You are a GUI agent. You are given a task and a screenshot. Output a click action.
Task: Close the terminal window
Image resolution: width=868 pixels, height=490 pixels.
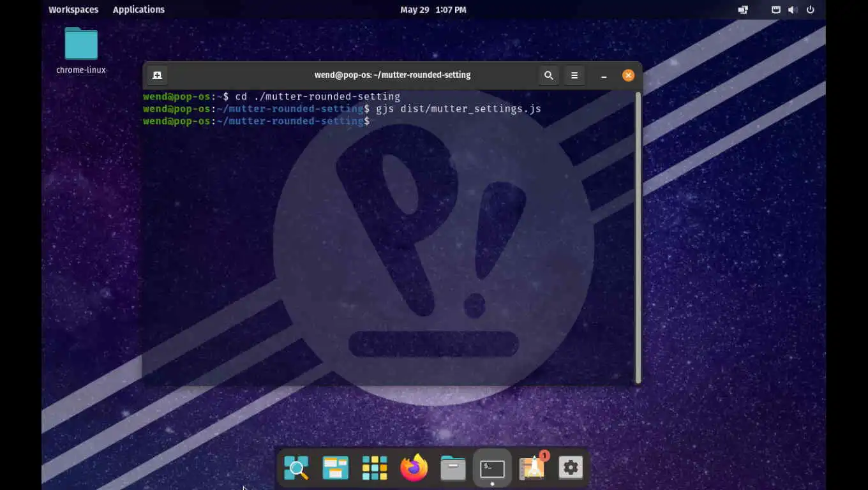(x=628, y=75)
